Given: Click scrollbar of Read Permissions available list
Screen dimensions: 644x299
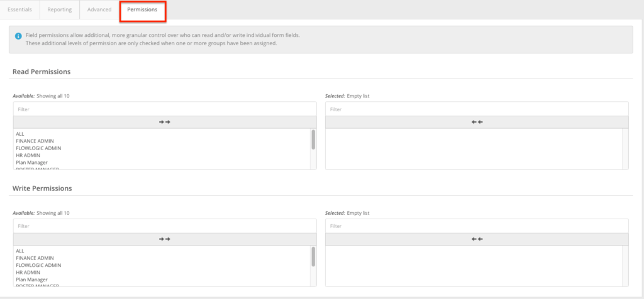Looking at the screenshot, I should 313,140.
